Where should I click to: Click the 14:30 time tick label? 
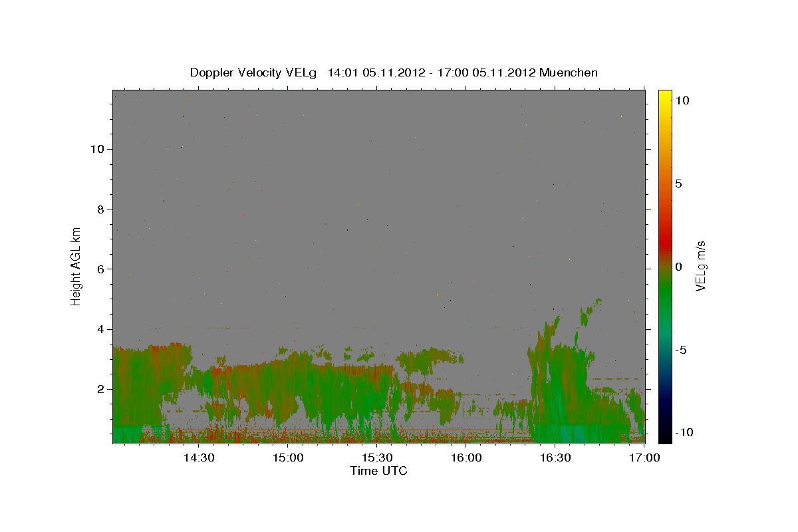click(x=198, y=458)
